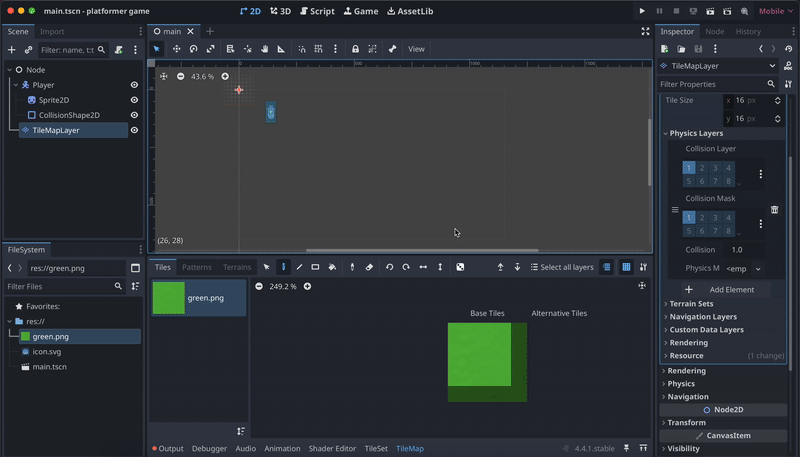Choose the TileMap rectangle draw tool
Viewport: 800px width, 457px height.
[315, 267]
